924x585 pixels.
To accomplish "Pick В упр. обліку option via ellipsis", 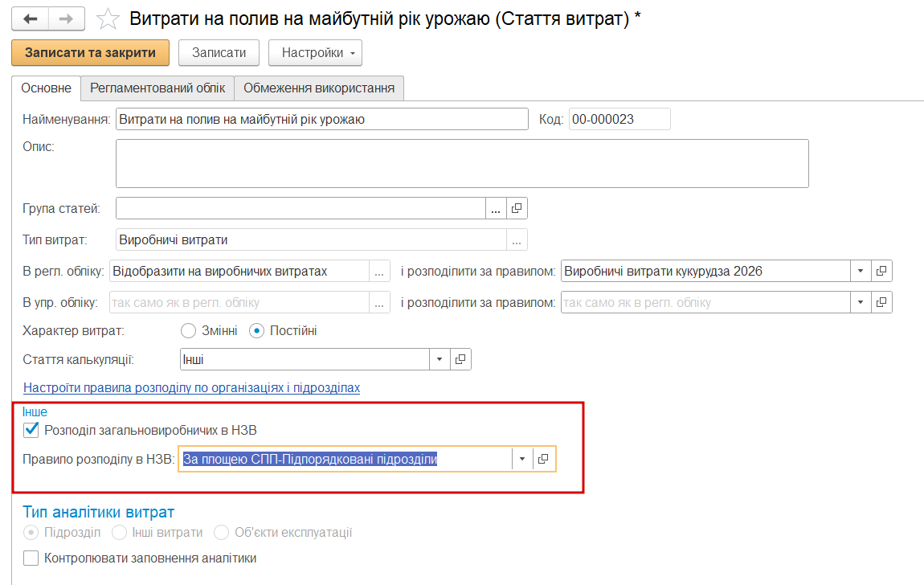I will click(x=379, y=303).
